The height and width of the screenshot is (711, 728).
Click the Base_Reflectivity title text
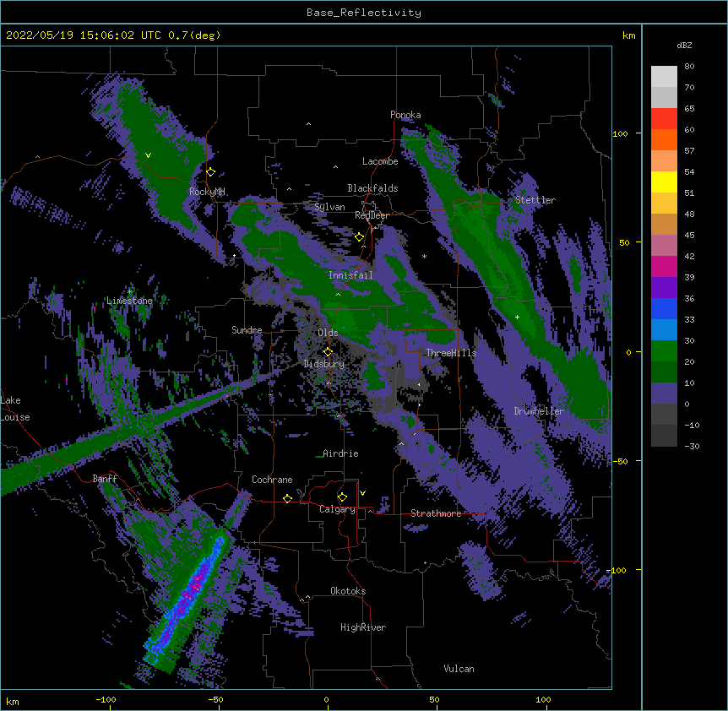[x=364, y=13]
